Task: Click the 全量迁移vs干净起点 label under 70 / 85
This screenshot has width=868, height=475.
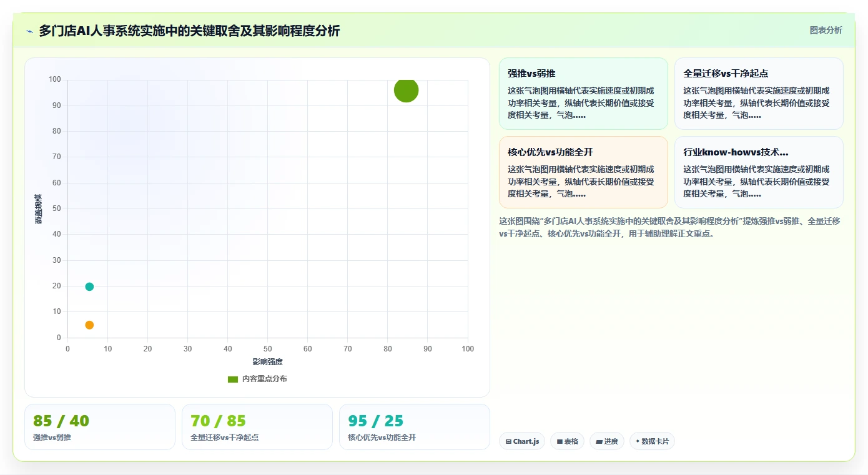Action: [x=225, y=438]
